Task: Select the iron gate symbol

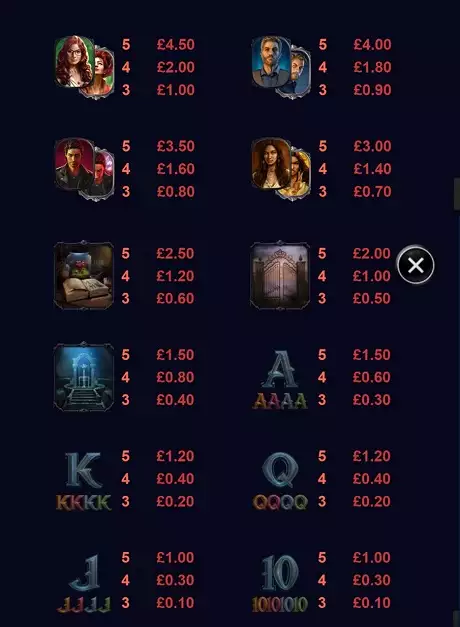Action: click(x=280, y=276)
